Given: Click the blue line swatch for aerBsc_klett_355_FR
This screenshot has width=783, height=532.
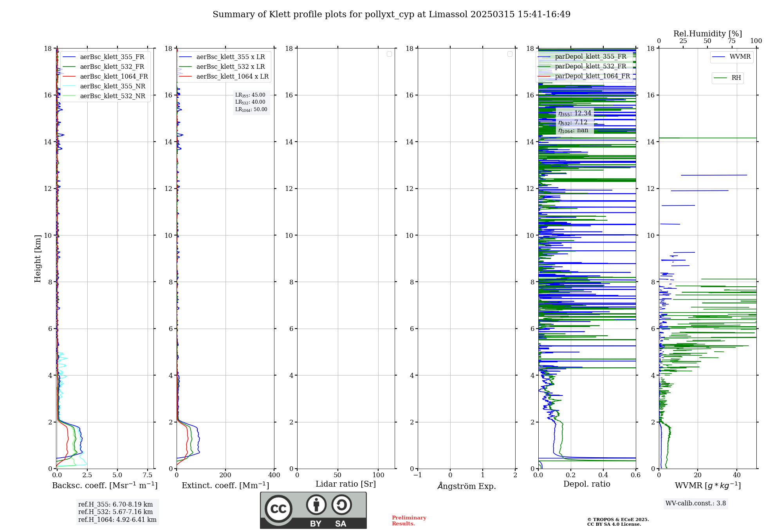Looking at the screenshot, I should coord(69,57).
